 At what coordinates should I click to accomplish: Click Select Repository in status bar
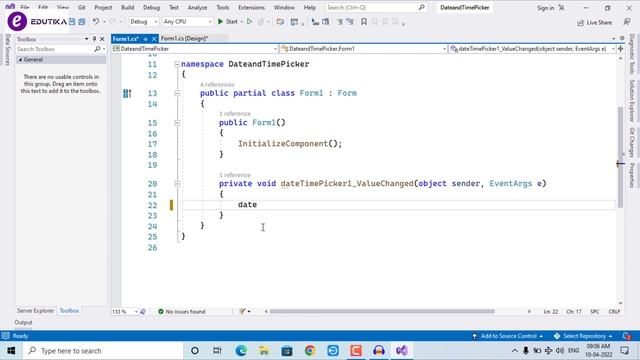point(584,336)
